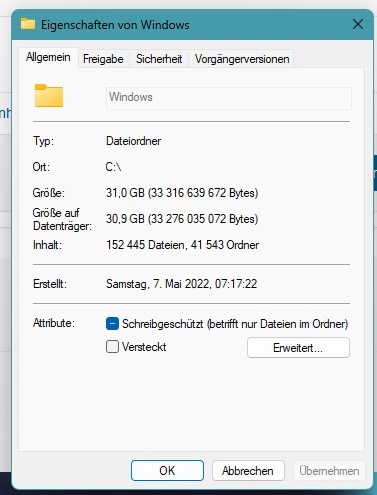The width and height of the screenshot is (377, 495).
Task: Click the Typ: label
Action: tap(43, 141)
